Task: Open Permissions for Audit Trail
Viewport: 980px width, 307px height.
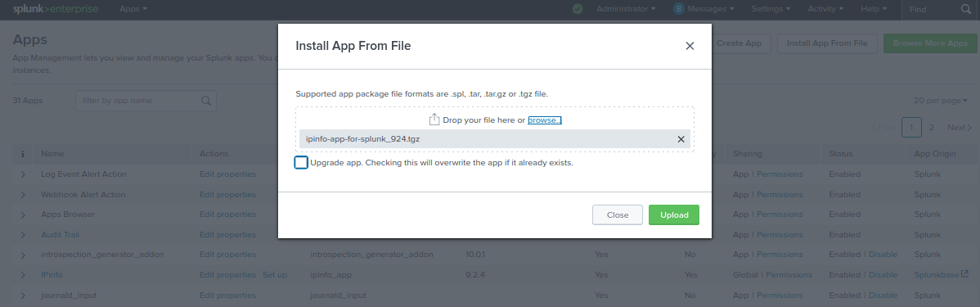Action: click(780, 234)
